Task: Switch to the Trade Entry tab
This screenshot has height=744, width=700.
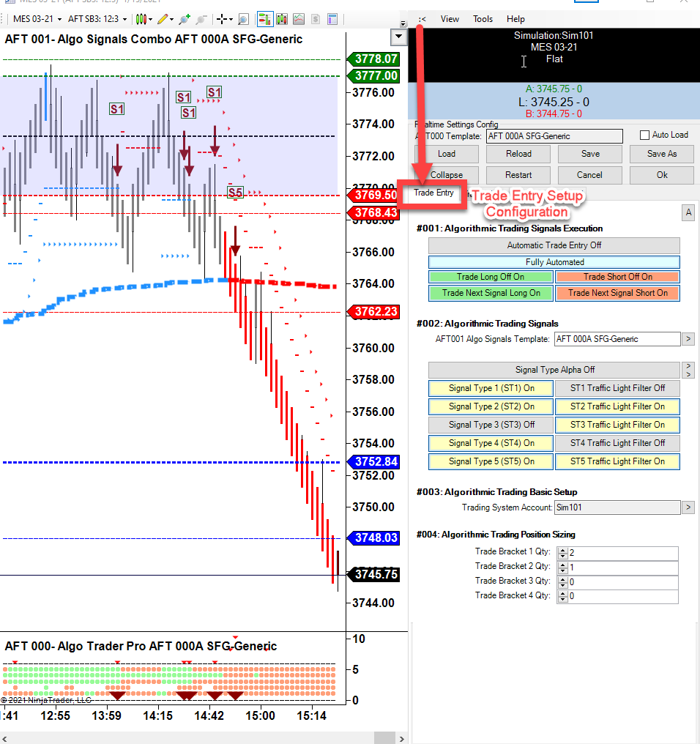Action: (x=433, y=193)
